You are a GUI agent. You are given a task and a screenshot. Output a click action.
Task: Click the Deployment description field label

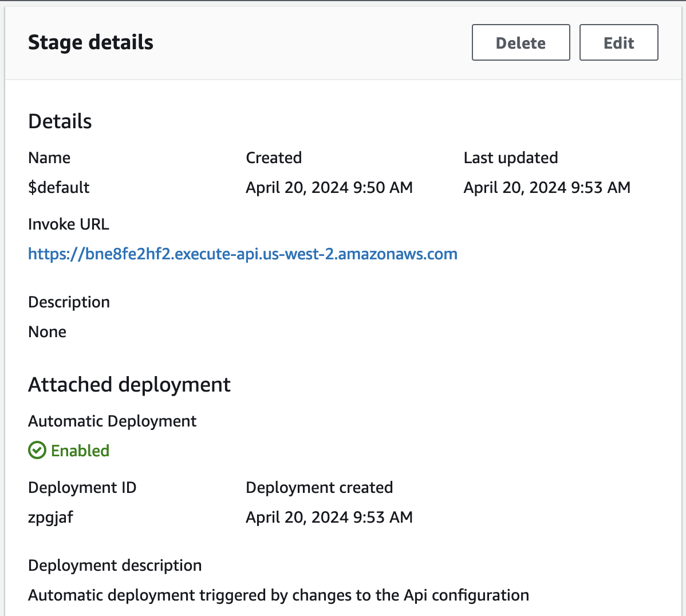click(x=115, y=565)
